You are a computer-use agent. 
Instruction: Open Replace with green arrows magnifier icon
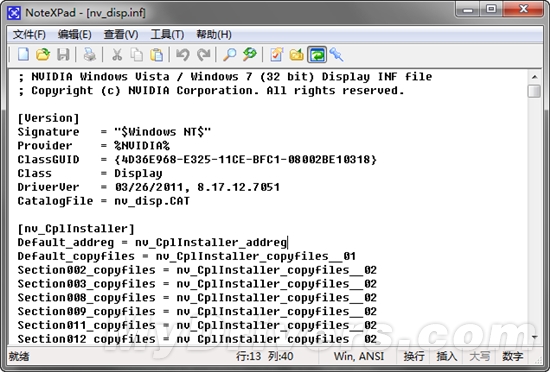(250, 55)
